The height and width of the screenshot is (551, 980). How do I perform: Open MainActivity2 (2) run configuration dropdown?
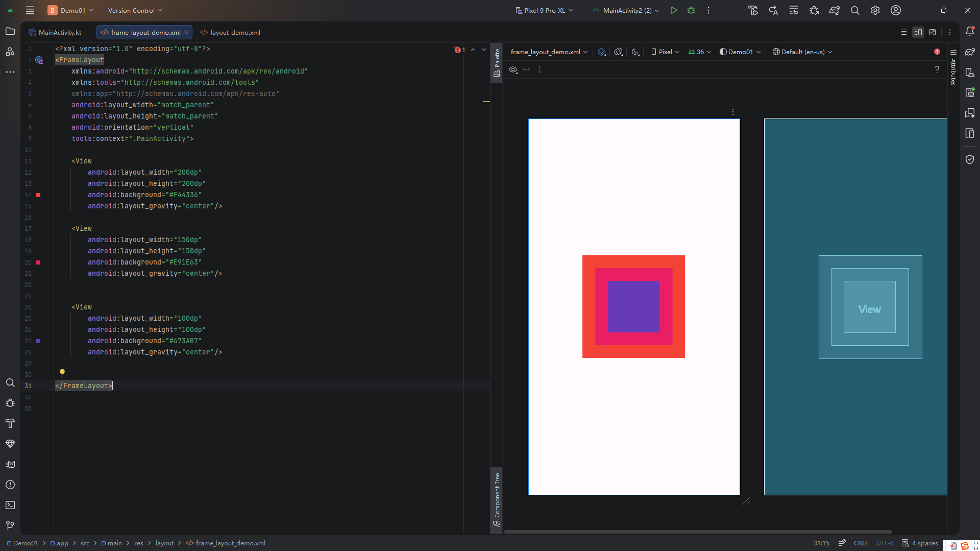(x=626, y=10)
